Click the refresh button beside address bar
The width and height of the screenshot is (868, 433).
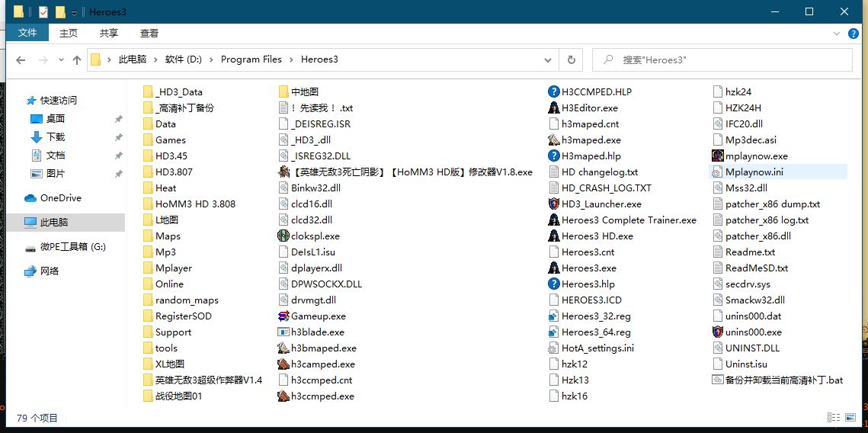(x=571, y=59)
